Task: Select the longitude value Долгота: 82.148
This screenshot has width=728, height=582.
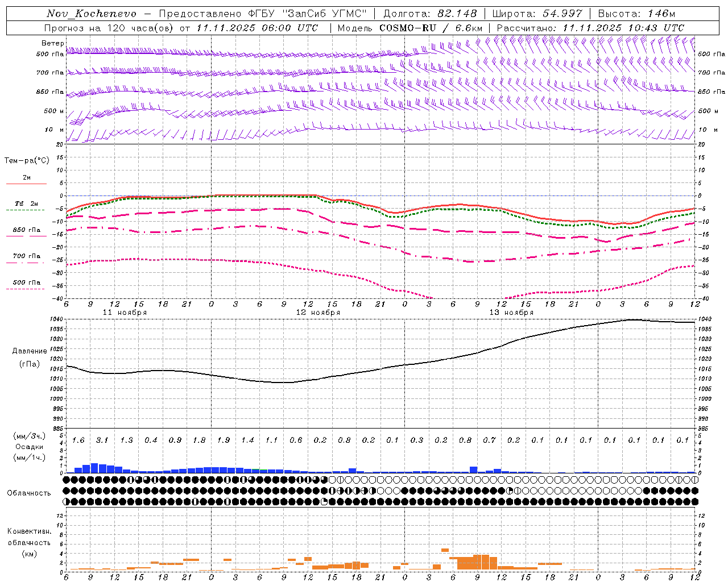Action: click(x=431, y=14)
